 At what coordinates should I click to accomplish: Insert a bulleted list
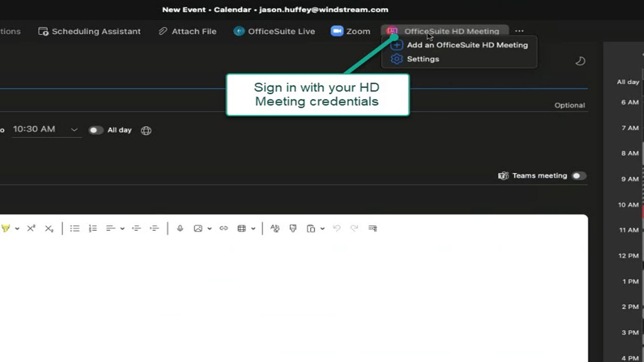pyautogui.click(x=74, y=229)
